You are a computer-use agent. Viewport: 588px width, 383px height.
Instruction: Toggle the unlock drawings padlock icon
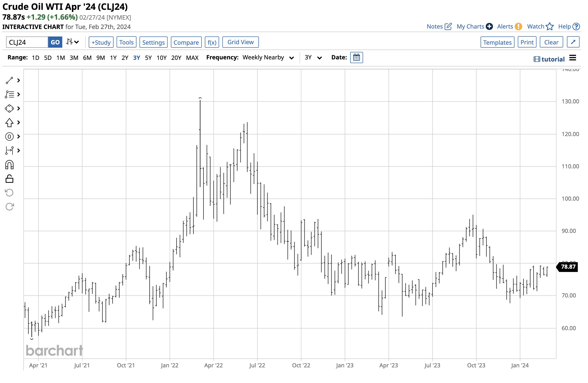(9, 179)
